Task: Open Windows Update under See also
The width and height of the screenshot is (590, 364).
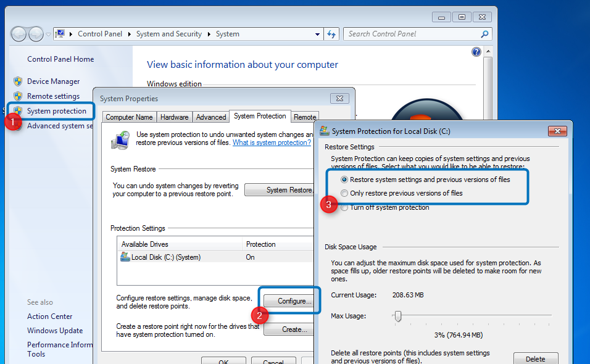Action: (x=55, y=331)
